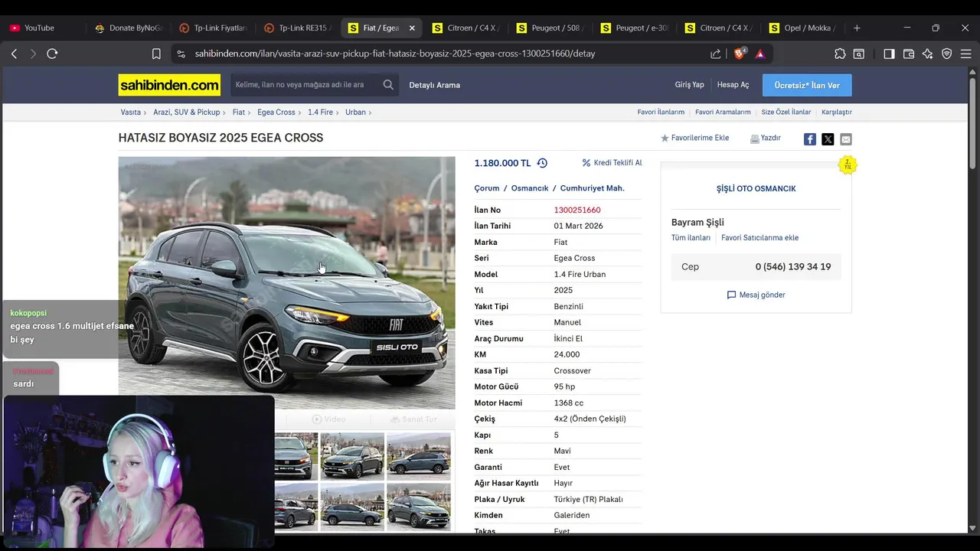Click the 1.180.000 TL price
The image size is (980, 551).
point(502,163)
